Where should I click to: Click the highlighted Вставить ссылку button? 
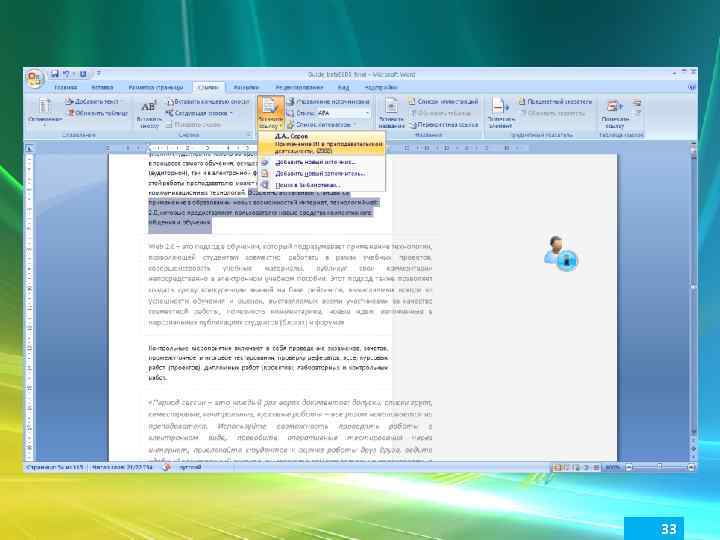[x=270, y=112]
